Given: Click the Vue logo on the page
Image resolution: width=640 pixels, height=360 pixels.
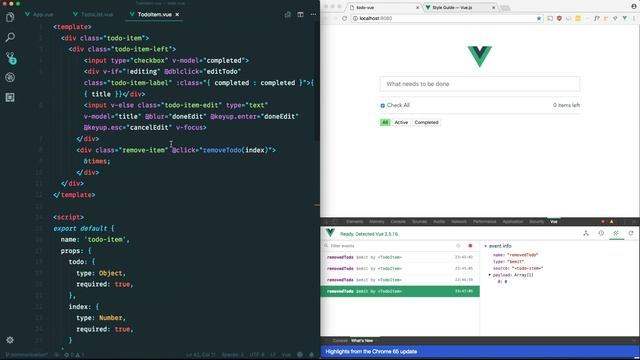Looking at the screenshot, I should (480, 56).
